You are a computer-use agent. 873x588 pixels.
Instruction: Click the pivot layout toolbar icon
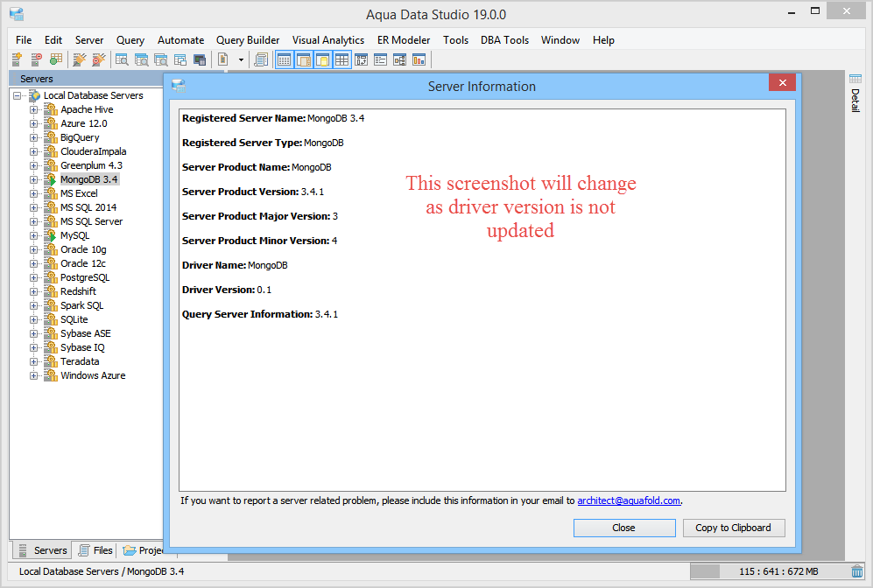coord(362,59)
